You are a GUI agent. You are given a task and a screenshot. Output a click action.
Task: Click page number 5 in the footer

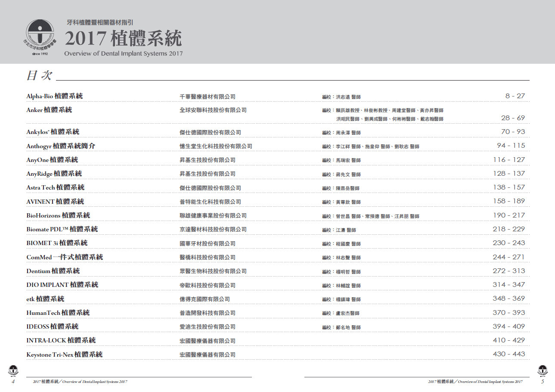pyautogui.click(x=543, y=382)
